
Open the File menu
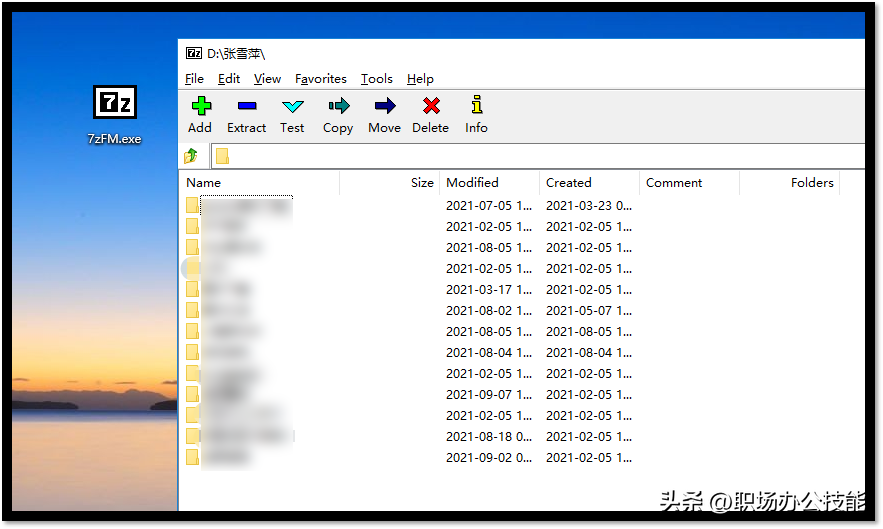194,79
